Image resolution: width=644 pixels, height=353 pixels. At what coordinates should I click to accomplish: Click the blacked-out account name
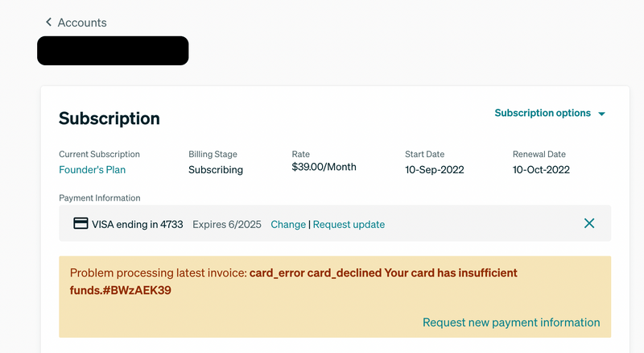coord(113,51)
